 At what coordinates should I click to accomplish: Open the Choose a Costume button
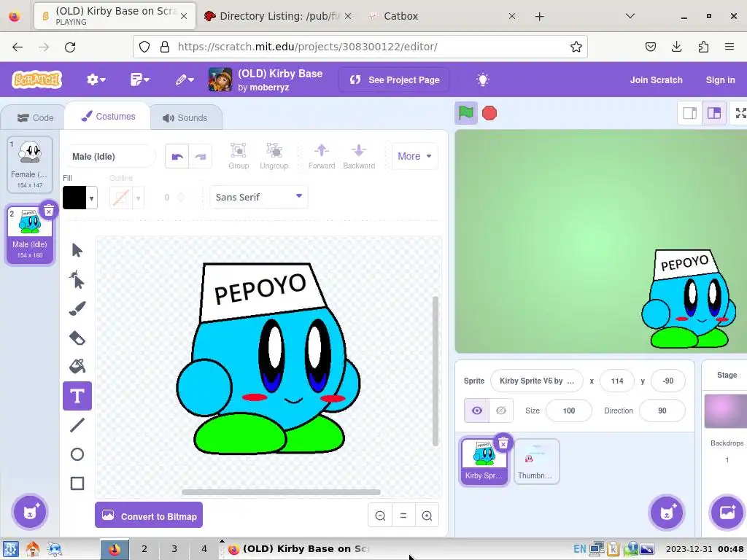[29, 513]
